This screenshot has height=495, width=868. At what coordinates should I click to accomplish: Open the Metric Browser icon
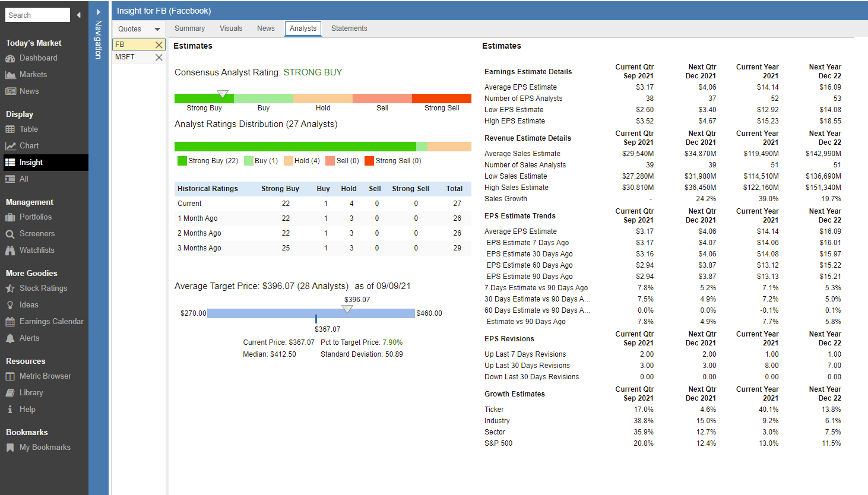point(10,376)
